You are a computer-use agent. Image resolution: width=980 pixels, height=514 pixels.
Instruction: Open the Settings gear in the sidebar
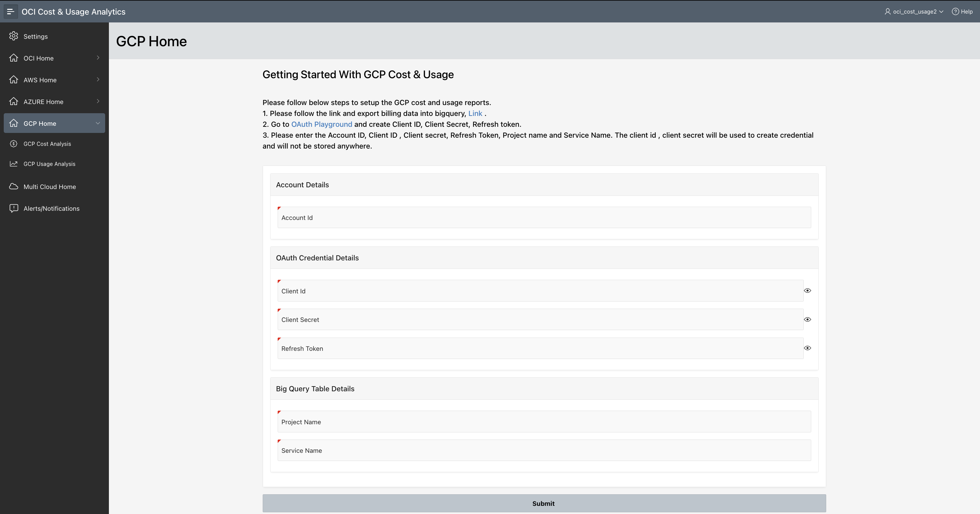point(14,36)
